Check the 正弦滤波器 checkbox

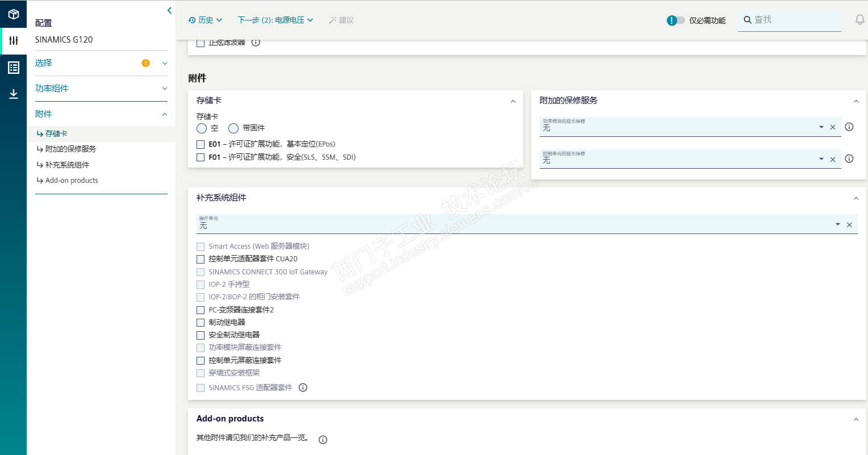coord(201,43)
